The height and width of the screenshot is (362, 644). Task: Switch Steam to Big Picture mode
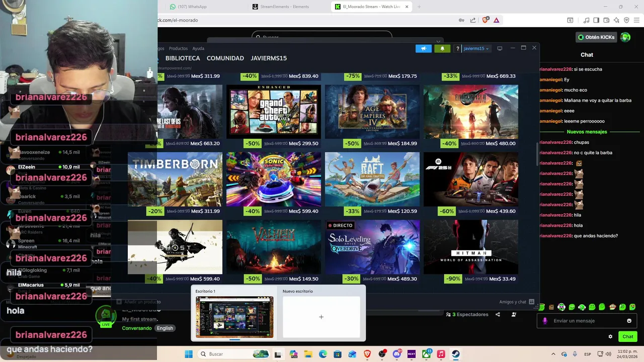[x=500, y=48]
